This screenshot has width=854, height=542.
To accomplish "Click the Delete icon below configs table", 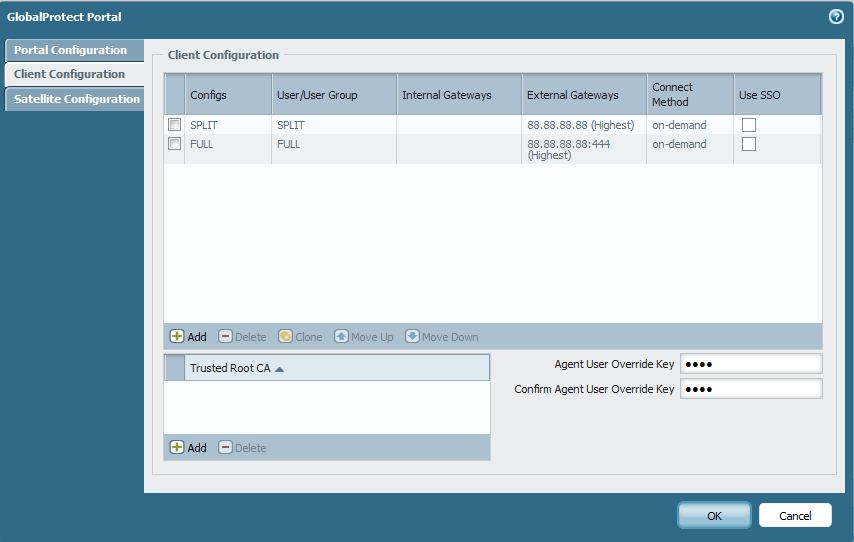I will (226, 337).
